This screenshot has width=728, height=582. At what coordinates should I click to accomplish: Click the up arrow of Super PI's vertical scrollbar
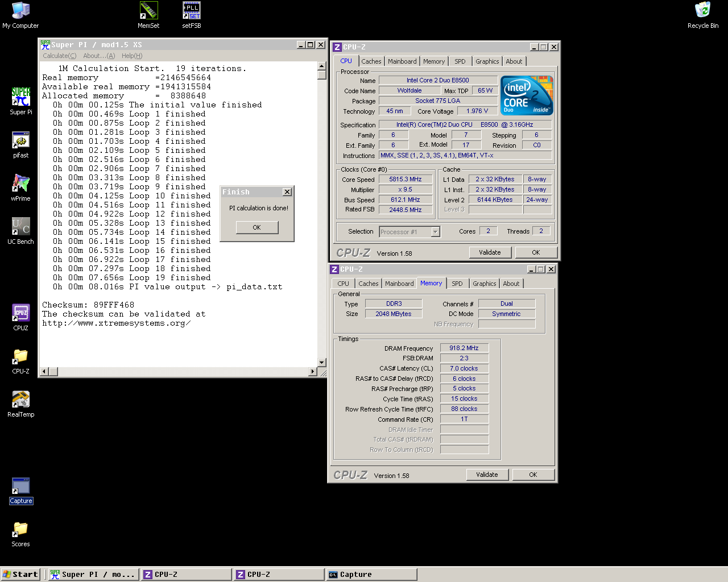click(x=322, y=66)
